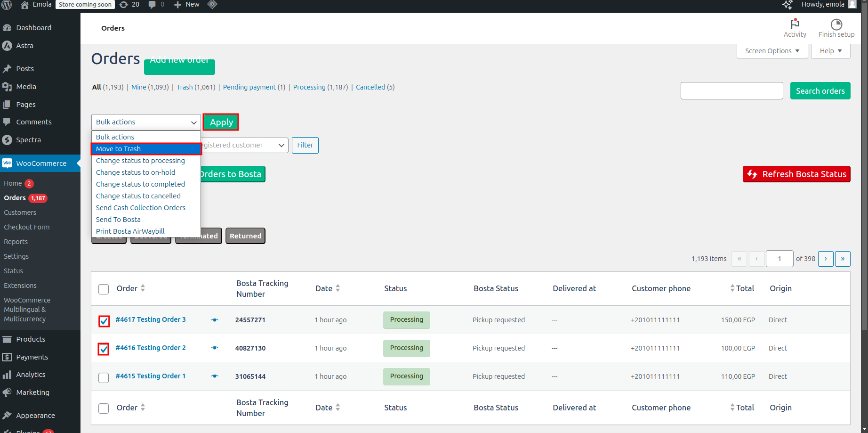The height and width of the screenshot is (433, 868).
Task: Open the registered customer filter dropdown
Action: tap(245, 145)
